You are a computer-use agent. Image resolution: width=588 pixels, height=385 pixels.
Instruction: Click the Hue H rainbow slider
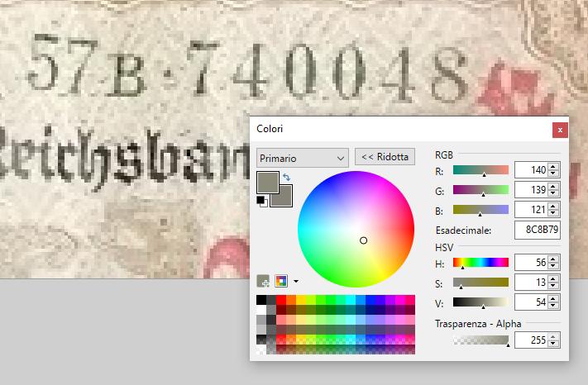480,263
